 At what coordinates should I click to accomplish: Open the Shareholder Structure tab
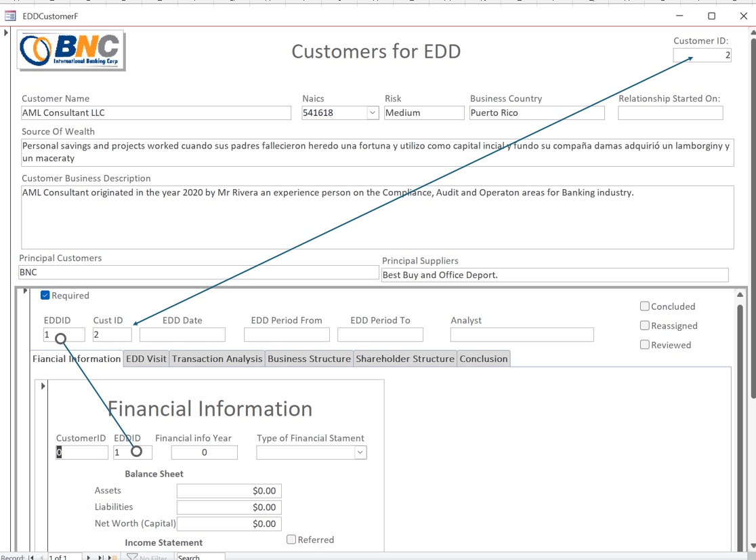coord(405,359)
